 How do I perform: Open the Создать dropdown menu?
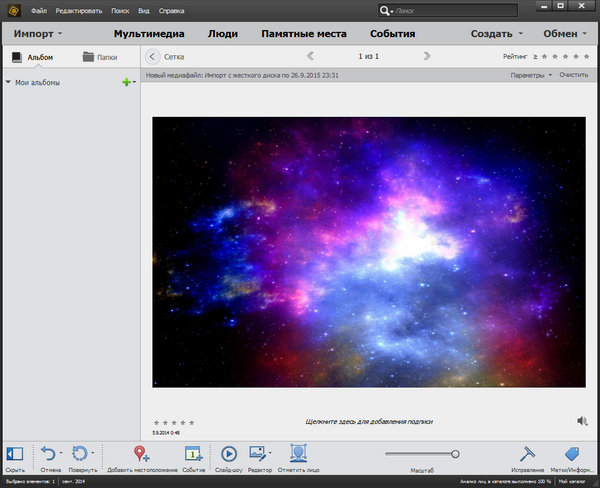(x=493, y=34)
